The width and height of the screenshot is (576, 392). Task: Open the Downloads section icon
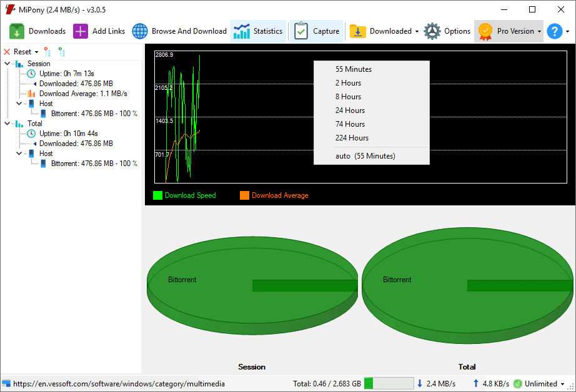tap(16, 31)
